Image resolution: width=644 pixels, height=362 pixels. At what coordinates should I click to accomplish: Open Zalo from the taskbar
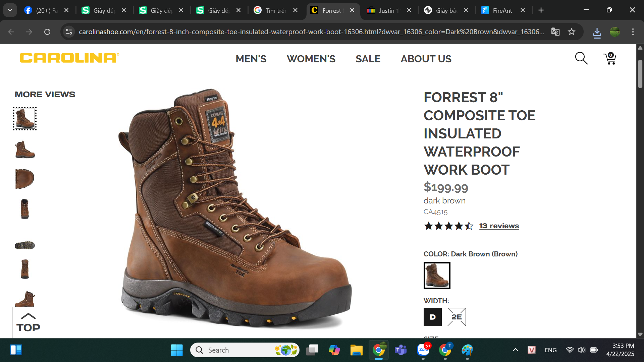(423, 350)
